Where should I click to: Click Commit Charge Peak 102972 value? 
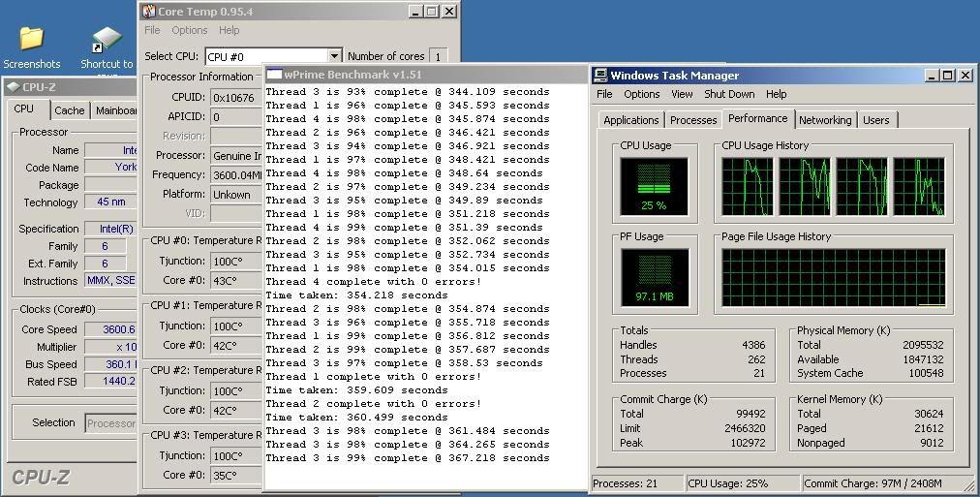(x=750, y=443)
